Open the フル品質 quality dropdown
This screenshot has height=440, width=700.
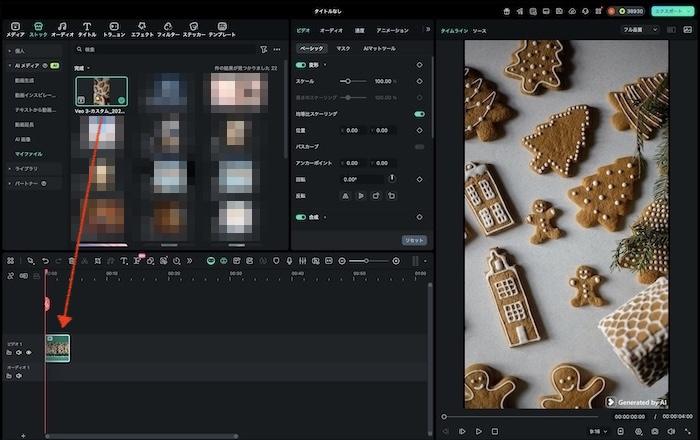[x=640, y=30]
